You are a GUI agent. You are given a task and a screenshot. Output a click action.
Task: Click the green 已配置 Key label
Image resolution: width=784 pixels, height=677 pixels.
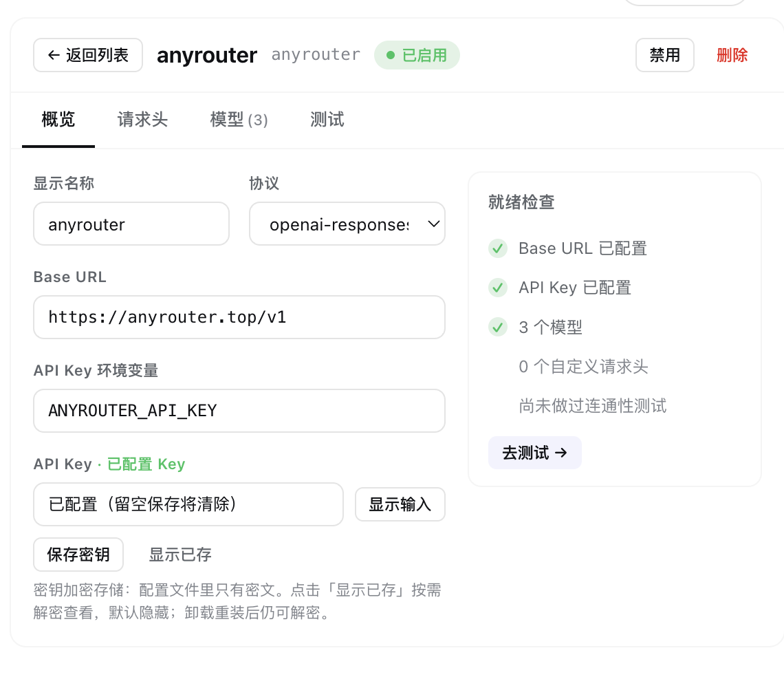point(146,464)
